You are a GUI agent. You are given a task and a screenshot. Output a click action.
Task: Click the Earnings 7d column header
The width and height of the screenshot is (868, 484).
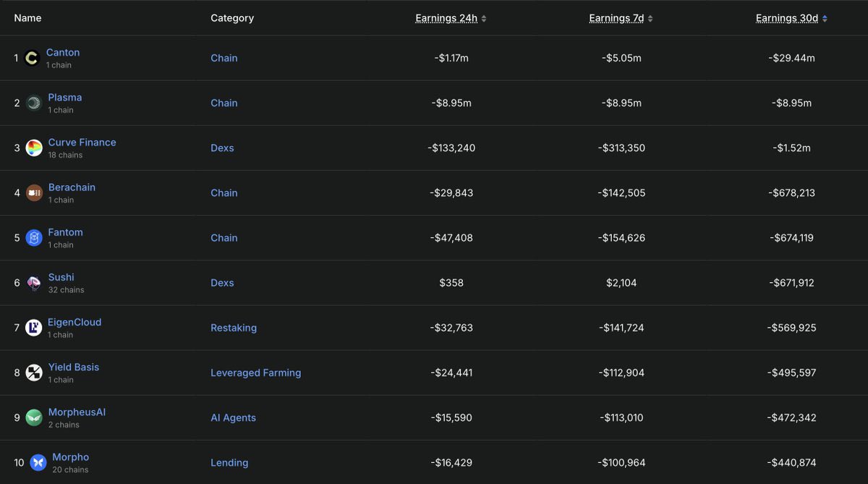[616, 18]
